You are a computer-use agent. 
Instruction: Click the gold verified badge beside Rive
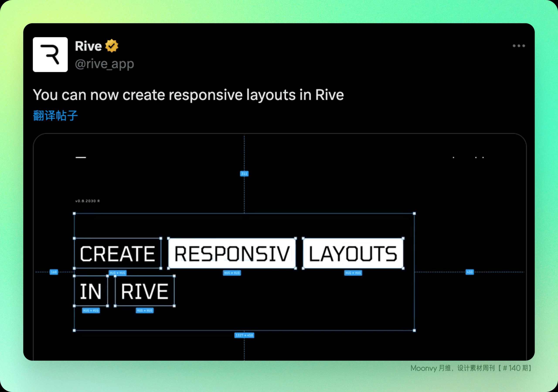coord(112,46)
